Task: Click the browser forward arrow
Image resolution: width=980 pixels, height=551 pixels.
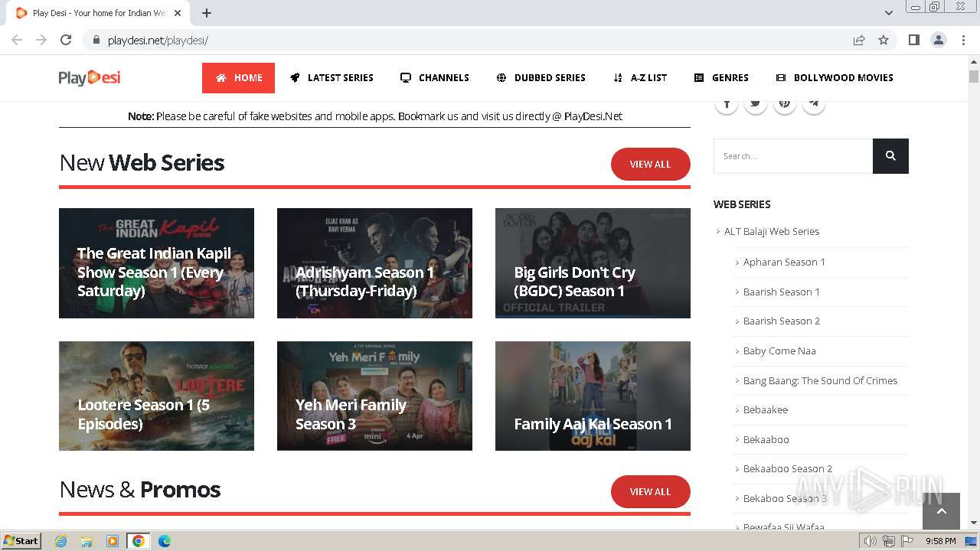Action: [x=41, y=40]
